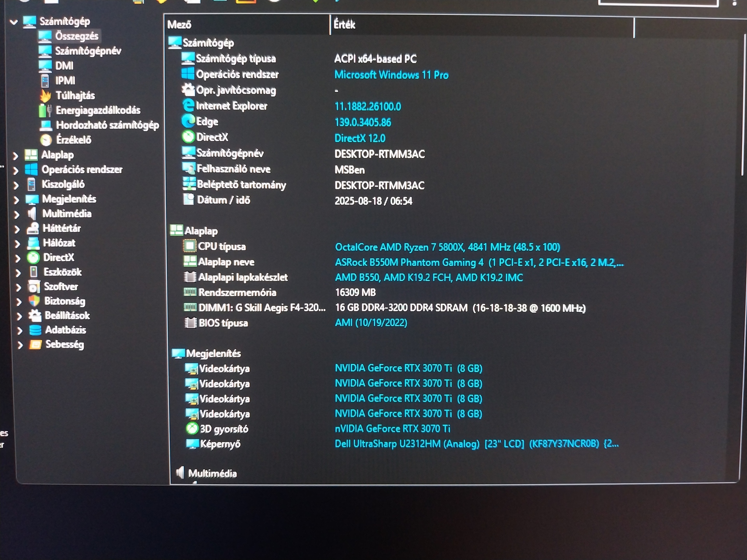The width and height of the screenshot is (747, 560).
Task: Select Hordozható számítógép laptop icon
Action: pyautogui.click(x=46, y=125)
